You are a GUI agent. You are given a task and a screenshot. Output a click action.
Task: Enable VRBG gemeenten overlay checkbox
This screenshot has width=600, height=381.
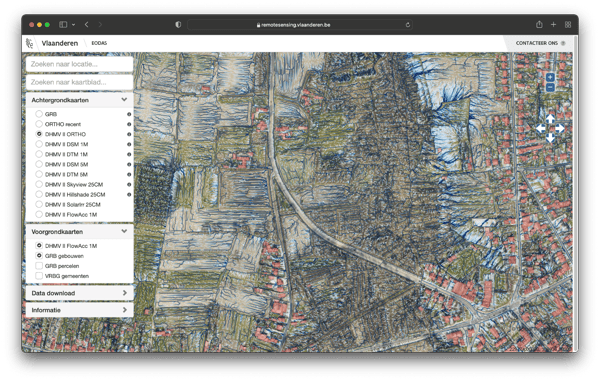coord(39,276)
